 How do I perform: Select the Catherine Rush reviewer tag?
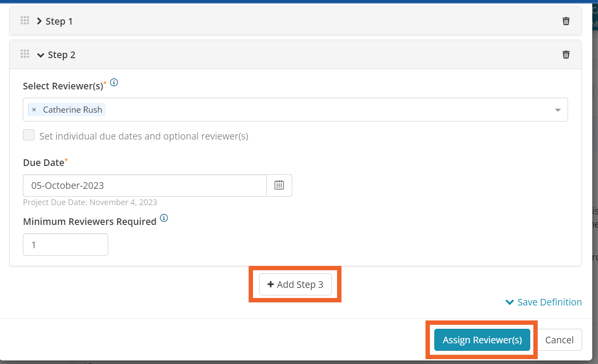(67, 110)
